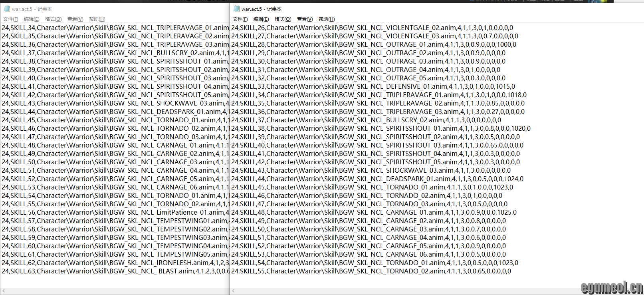Open 编辑(E) menu in left Notepad

(32, 19)
